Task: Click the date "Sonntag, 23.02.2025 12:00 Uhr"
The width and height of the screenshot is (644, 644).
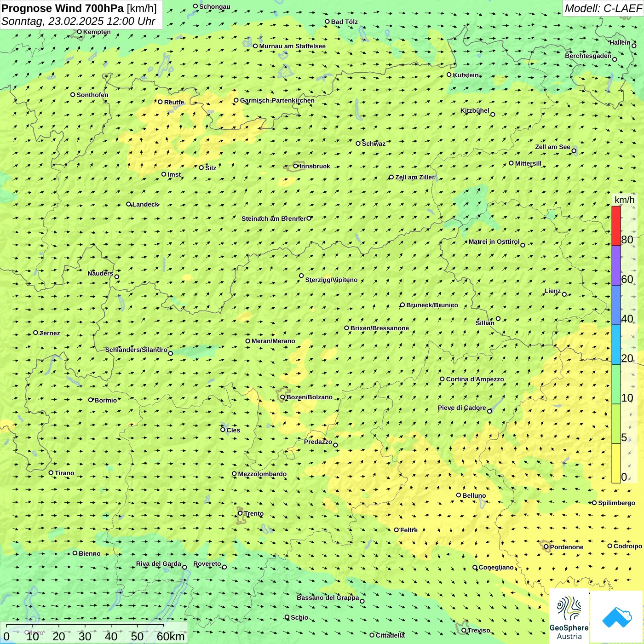Action: coord(78,21)
